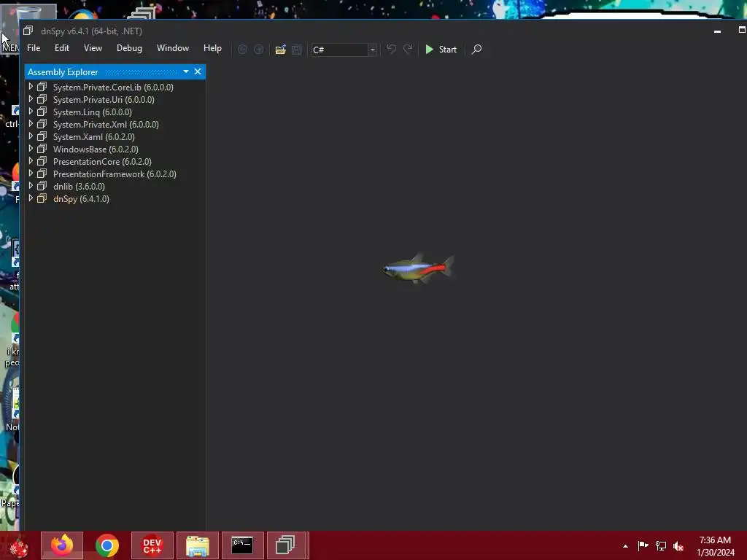Viewport: 747px width, 560px height.
Task: Click the assembly icon beside System.Linq
Action: pyautogui.click(x=42, y=112)
